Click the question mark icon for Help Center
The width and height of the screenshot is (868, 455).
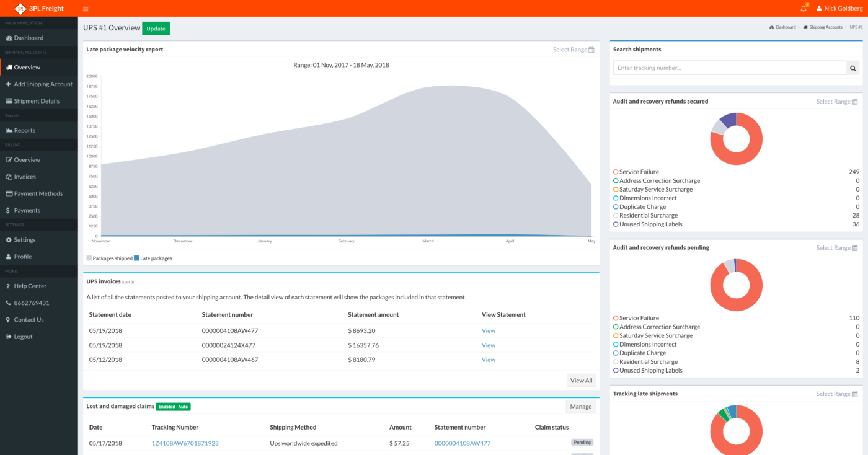coord(8,286)
